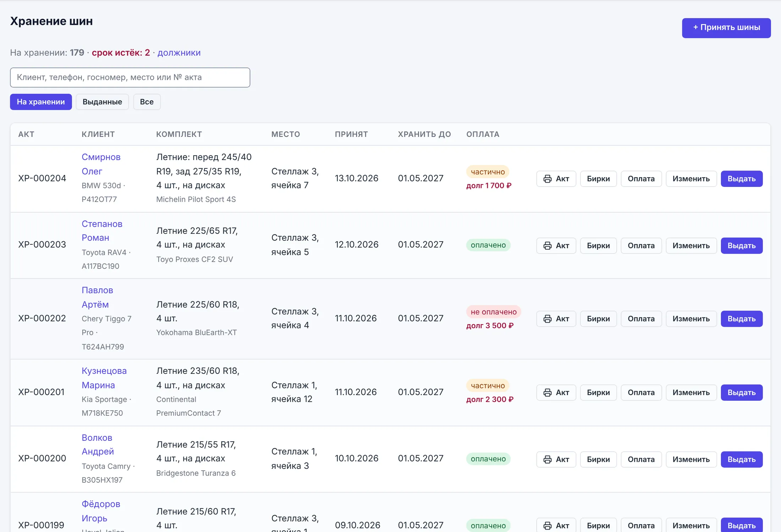Click printer Акт button for XP-000199

pyautogui.click(x=556, y=525)
